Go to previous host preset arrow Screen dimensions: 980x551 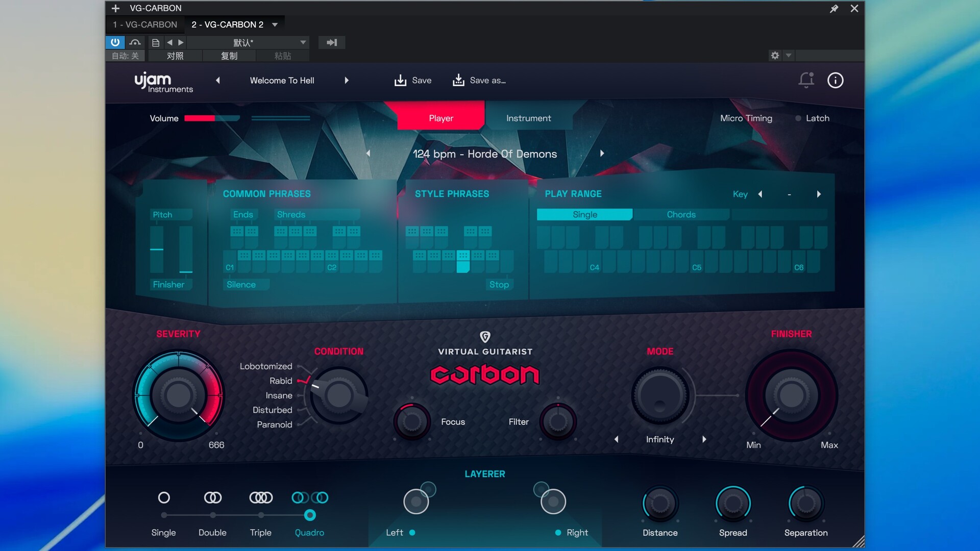click(169, 42)
